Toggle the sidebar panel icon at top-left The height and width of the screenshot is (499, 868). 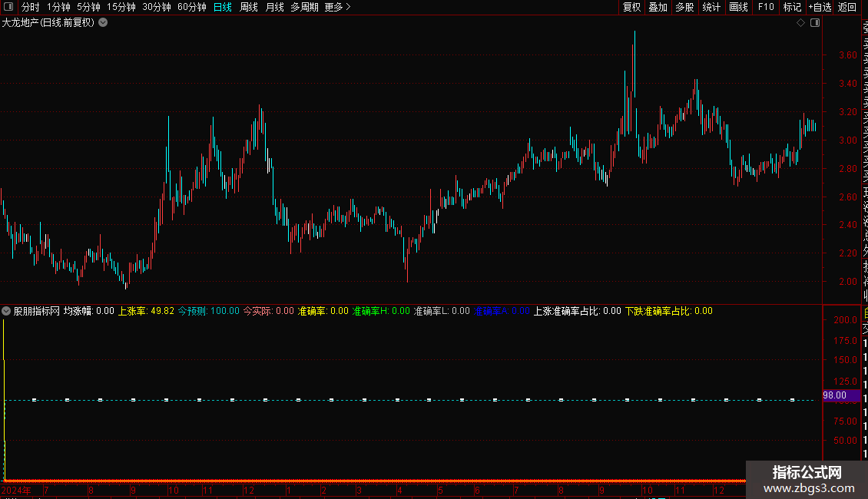[x=8, y=7]
